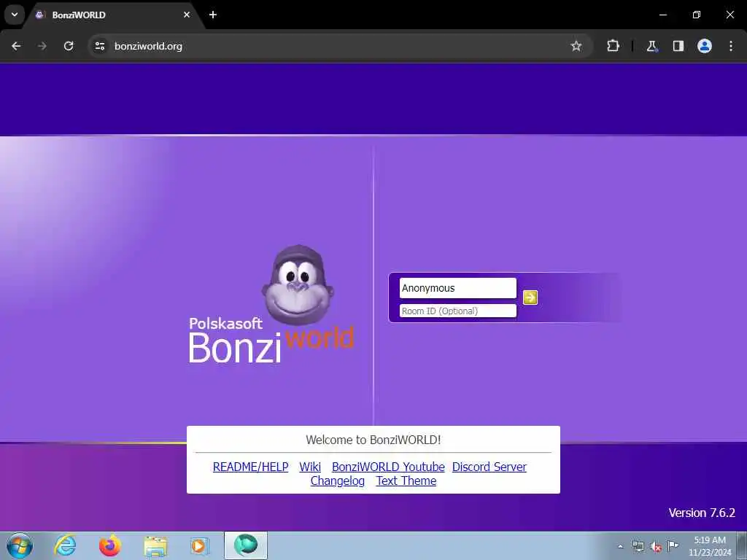The image size is (747, 560).
Task: Click the Bonzi gorilla mascot image
Action: pos(298,285)
